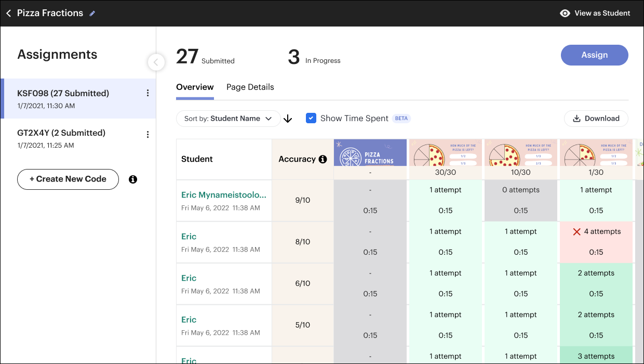Switch to the Page Details tab
This screenshot has width=644, height=364.
(250, 87)
